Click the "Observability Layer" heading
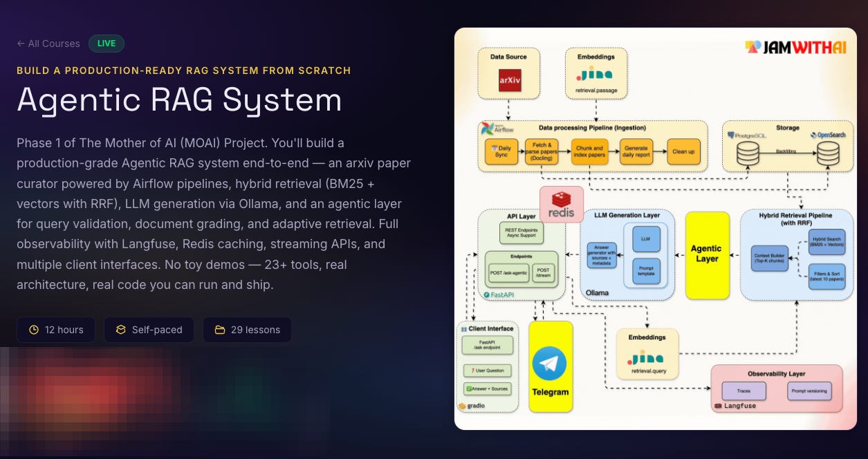 point(777,373)
